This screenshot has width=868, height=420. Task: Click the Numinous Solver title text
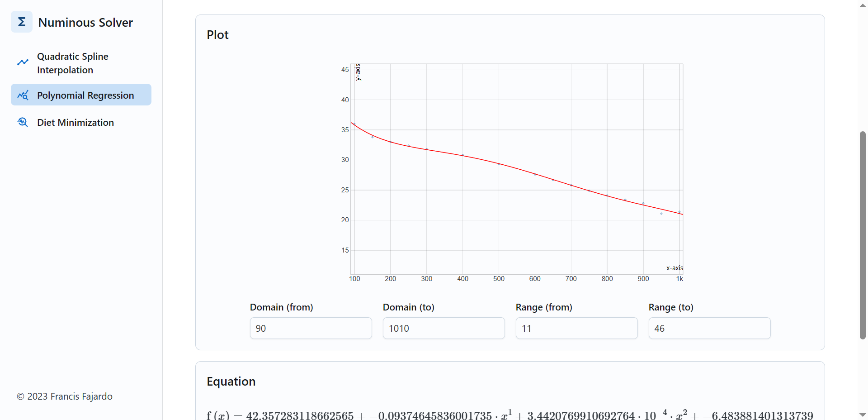85,22
